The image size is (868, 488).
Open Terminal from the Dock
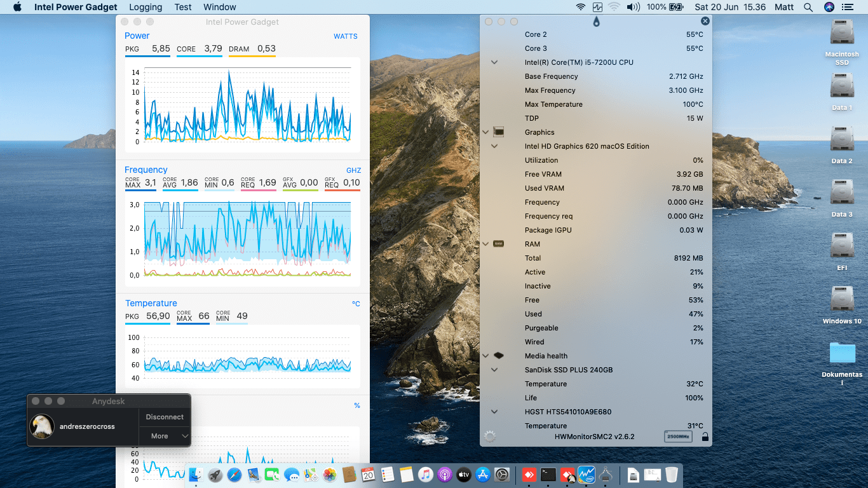(547, 475)
